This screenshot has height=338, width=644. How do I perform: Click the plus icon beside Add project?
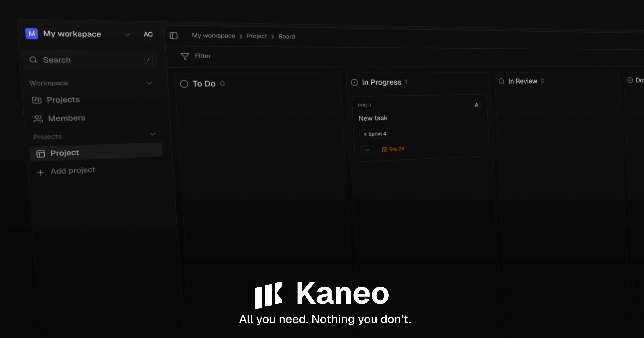click(x=40, y=172)
